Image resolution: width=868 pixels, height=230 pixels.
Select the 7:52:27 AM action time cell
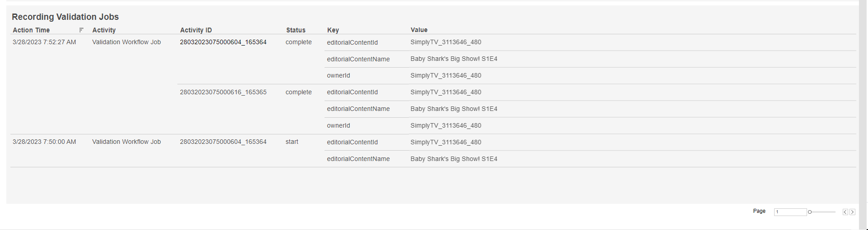click(x=44, y=42)
